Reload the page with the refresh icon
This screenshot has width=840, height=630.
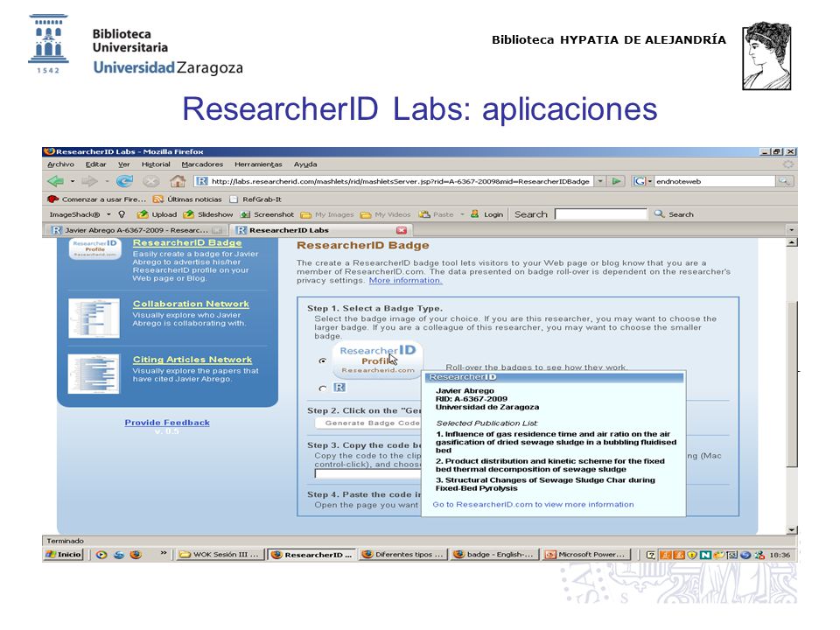point(125,182)
